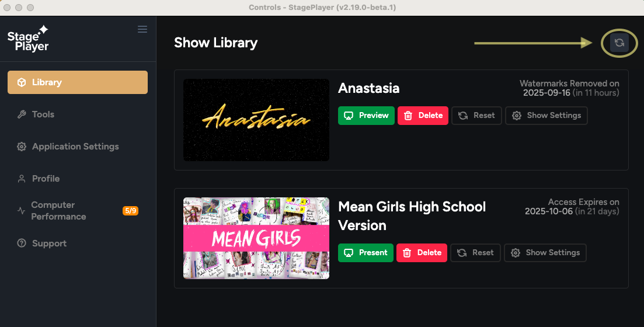Click the Profile person icon
This screenshot has width=644, height=327.
(x=22, y=179)
